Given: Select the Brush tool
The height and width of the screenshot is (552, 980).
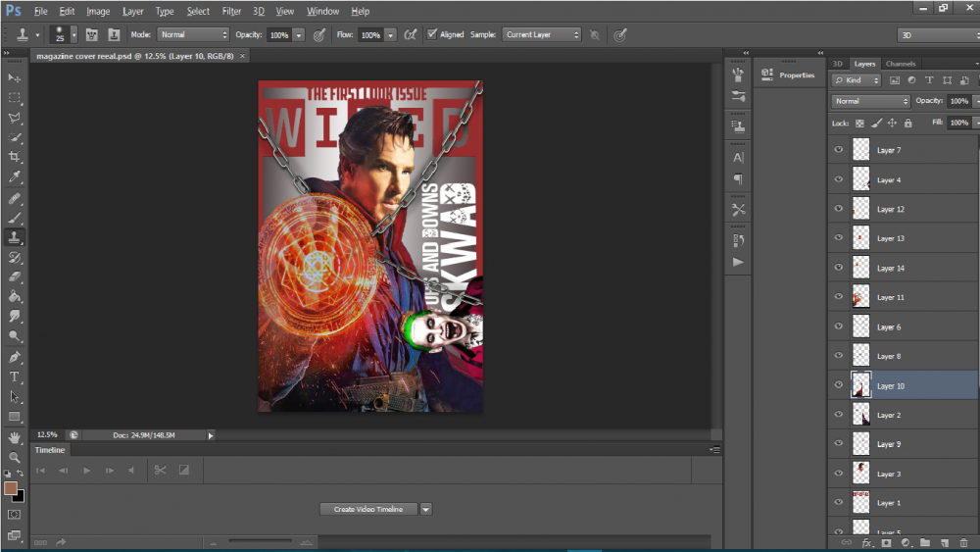Looking at the screenshot, I should (15, 219).
